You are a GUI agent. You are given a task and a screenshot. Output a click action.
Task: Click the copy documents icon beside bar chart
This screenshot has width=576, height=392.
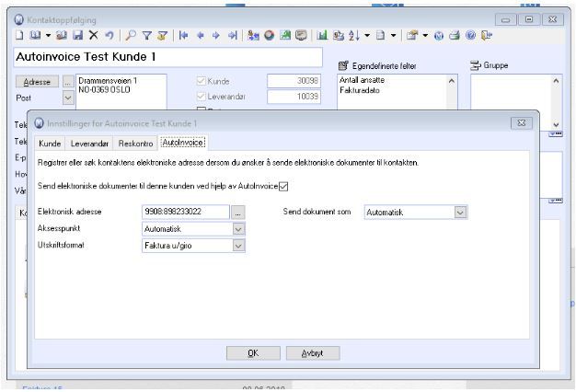[339, 35]
